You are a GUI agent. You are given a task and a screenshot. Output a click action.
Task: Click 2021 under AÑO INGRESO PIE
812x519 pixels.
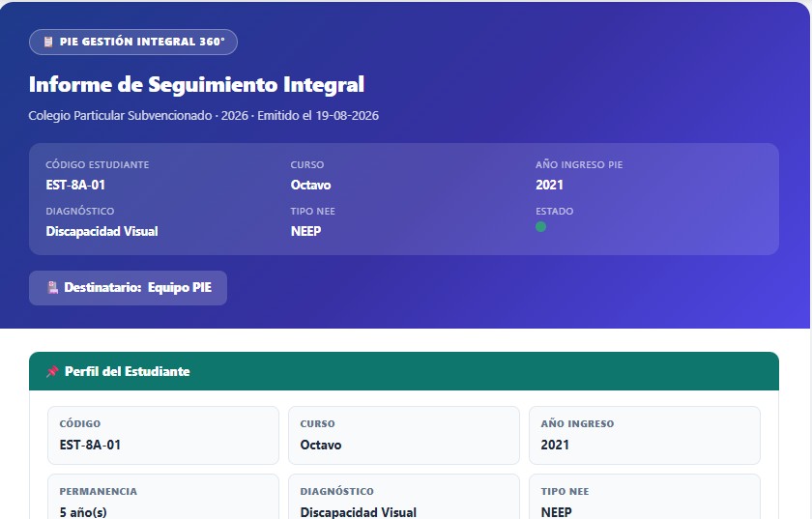point(549,185)
